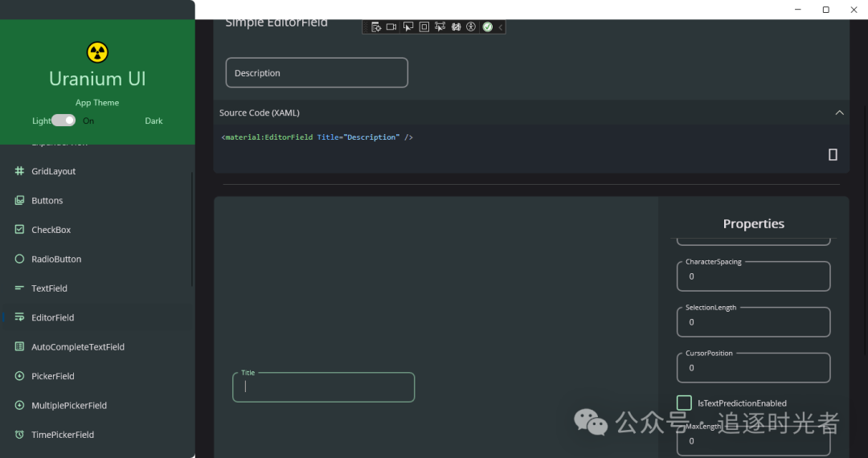The height and width of the screenshot is (458, 868).
Task: Select GridLayout from the sidebar
Action: point(53,171)
